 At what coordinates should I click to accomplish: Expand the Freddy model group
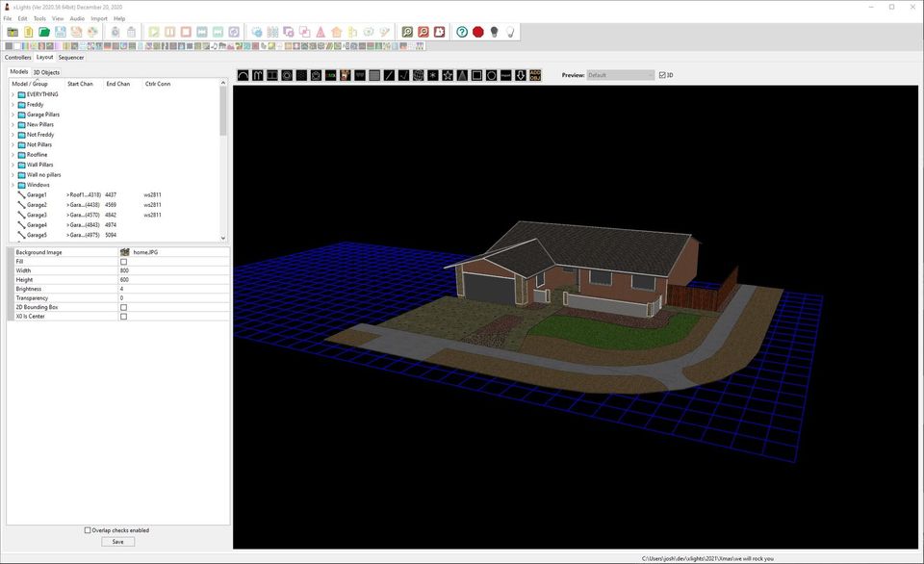13,104
